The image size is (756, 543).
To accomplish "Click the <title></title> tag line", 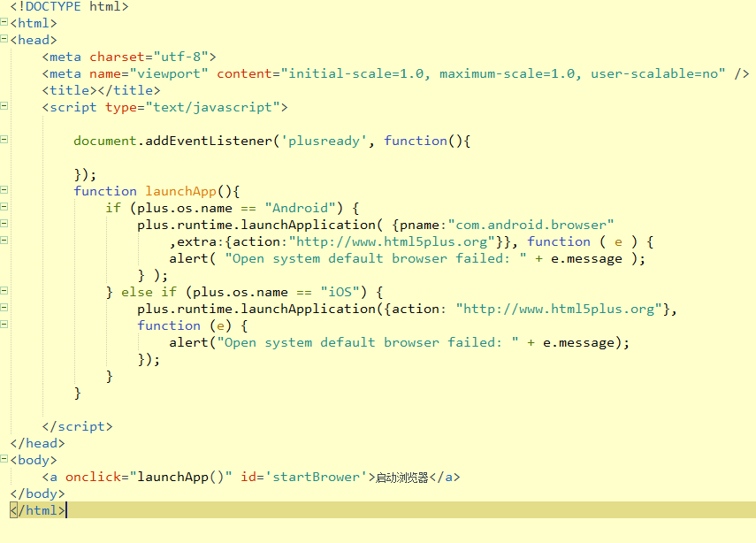I will (x=102, y=91).
